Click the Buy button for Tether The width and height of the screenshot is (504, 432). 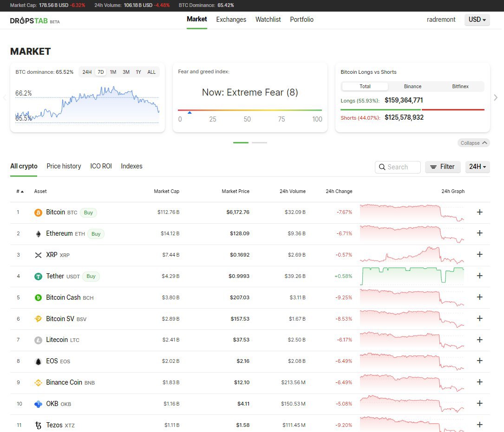[91, 276]
